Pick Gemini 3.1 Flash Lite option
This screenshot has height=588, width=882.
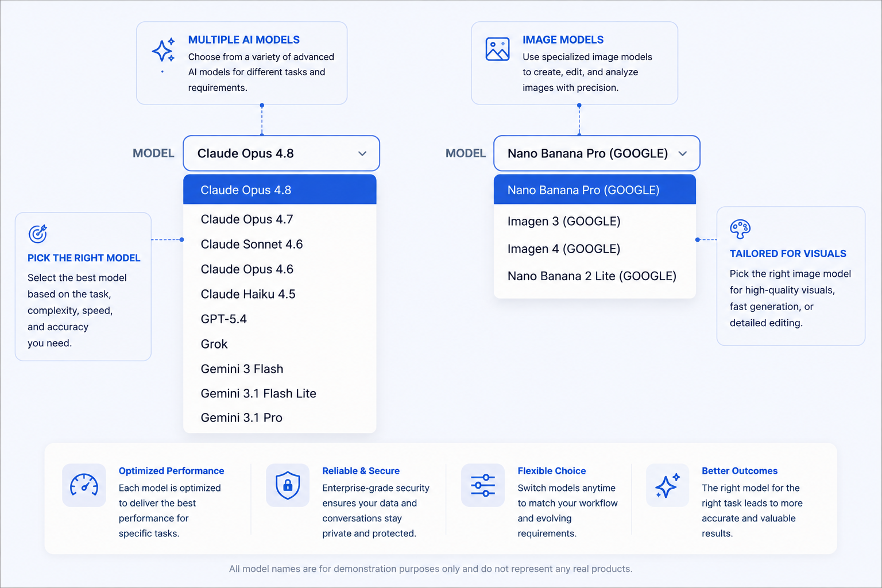pos(280,393)
